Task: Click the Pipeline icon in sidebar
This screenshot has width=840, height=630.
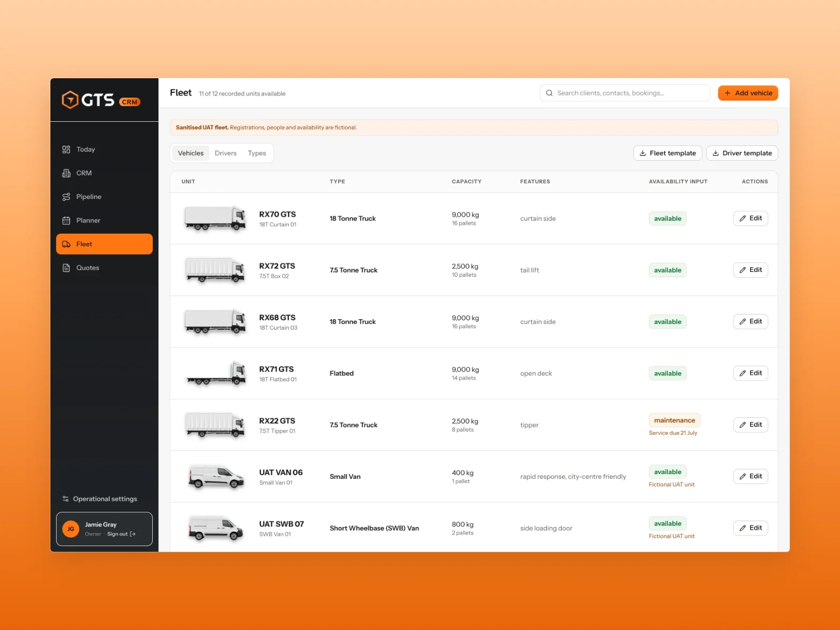Action: [66, 197]
